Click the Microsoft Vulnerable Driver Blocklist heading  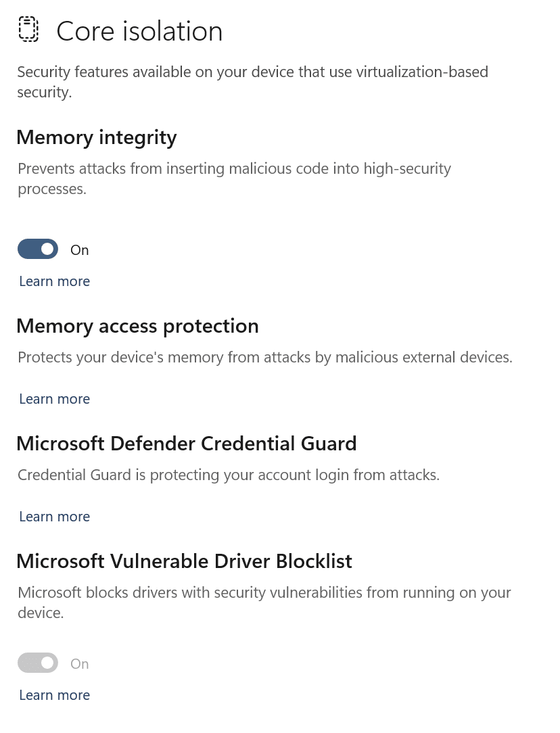184,561
